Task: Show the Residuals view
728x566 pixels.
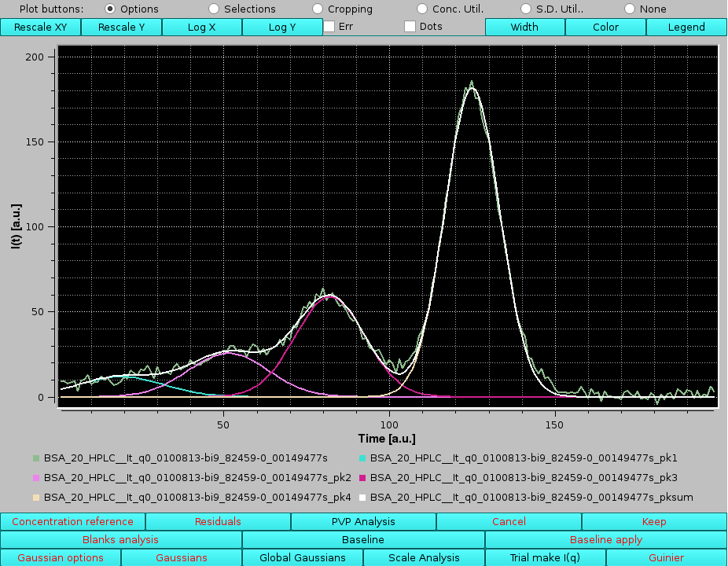Action: pyautogui.click(x=218, y=520)
